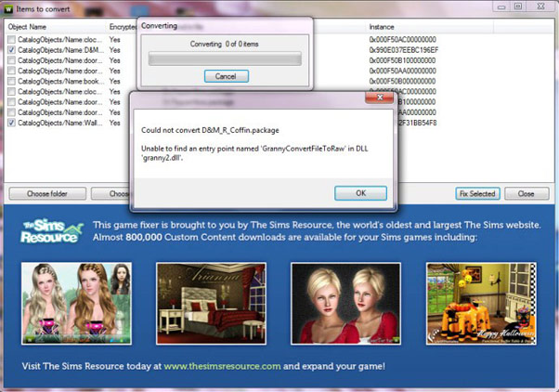
Task: Sort by the Instance column header
Action: pyautogui.click(x=381, y=27)
